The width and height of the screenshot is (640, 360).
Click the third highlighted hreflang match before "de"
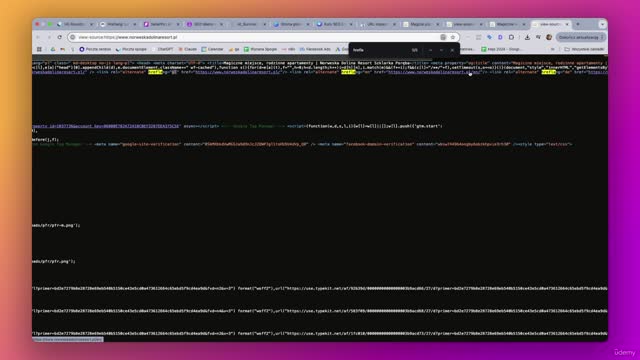pos(549,72)
